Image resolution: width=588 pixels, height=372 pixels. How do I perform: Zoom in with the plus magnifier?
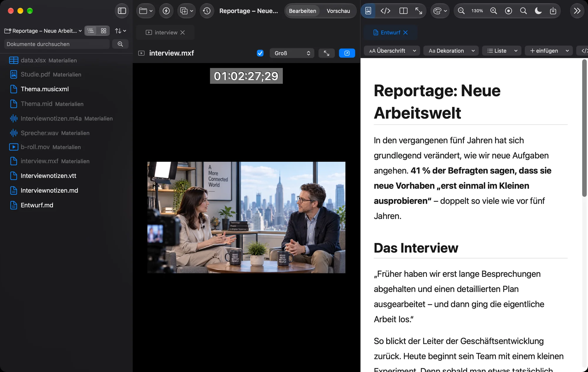coord(494,11)
